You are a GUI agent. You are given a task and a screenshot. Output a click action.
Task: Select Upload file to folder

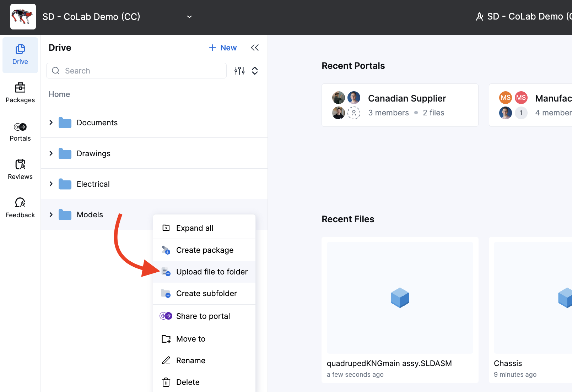tap(204, 272)
